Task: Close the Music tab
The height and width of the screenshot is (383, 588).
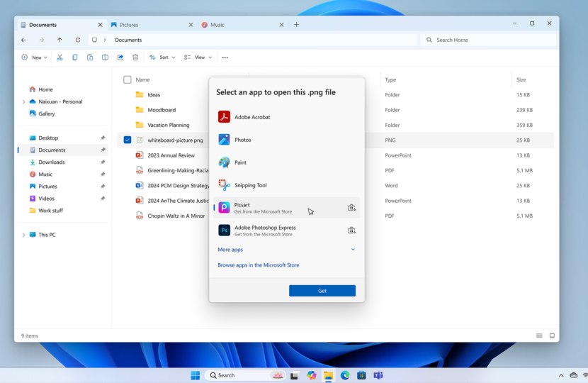Action: [x=282, y=25]
